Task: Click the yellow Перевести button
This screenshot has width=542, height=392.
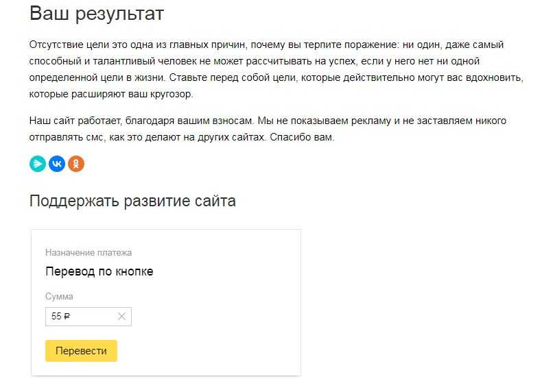Action: (81, 351)
